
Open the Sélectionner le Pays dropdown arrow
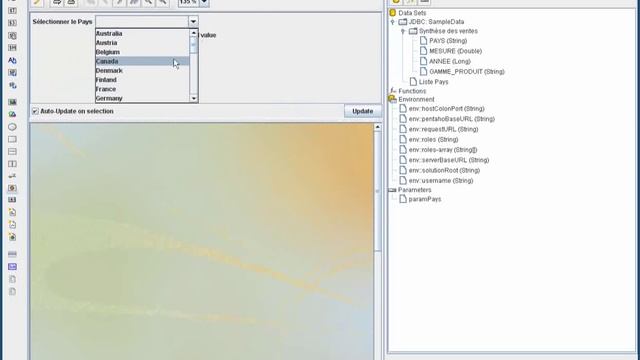click(x=193, y=22)
